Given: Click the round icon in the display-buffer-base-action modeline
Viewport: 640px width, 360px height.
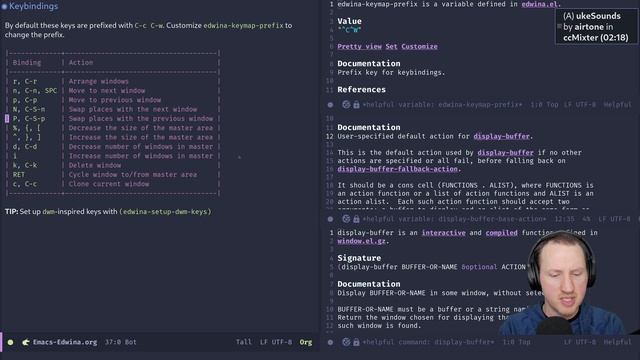Looking at the screenshot, I should point(346,219).
